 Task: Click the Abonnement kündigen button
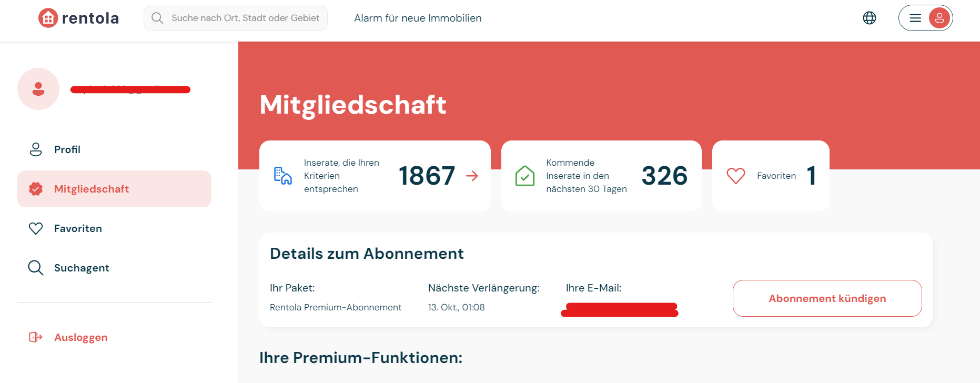(827, 298)
